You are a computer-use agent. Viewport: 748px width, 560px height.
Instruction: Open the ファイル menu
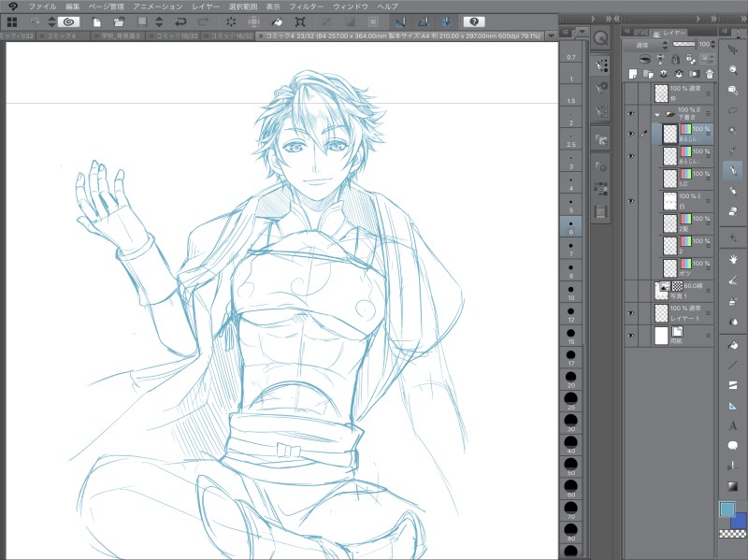pos(42,7)
